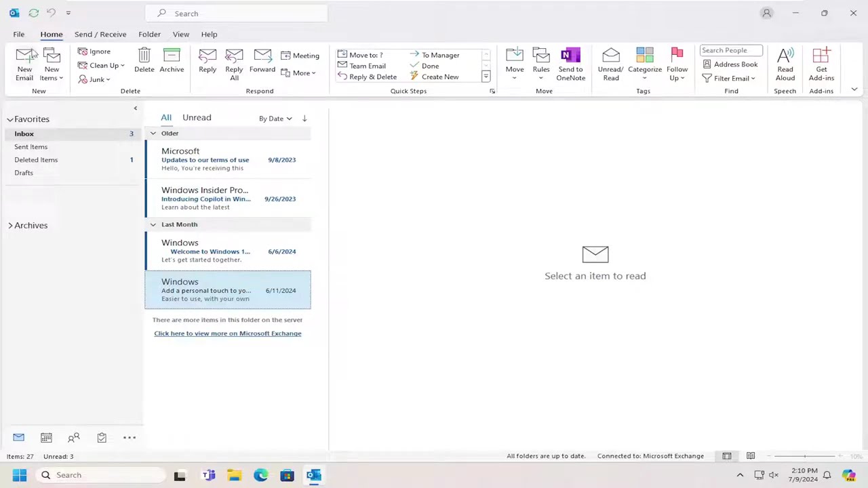Archive the selected email
This screenshot has width=868, height=488.
click(x=172, y=61)
